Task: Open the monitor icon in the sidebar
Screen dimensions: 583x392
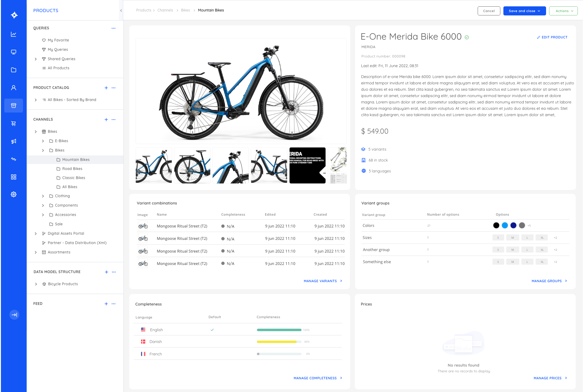Action: click(14, 52)
